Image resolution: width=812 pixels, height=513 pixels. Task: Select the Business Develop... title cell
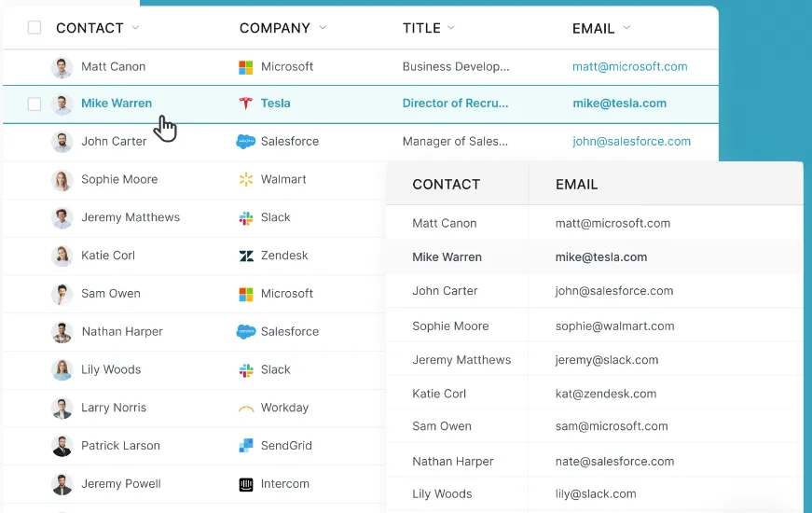pos(456,67)
